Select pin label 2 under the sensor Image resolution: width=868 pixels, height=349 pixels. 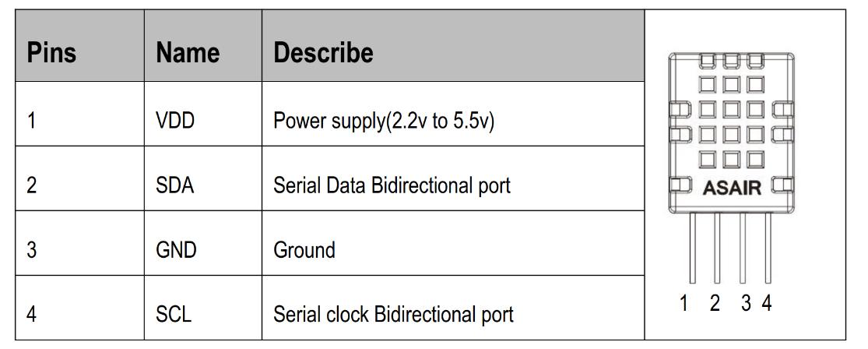(715, 303)
